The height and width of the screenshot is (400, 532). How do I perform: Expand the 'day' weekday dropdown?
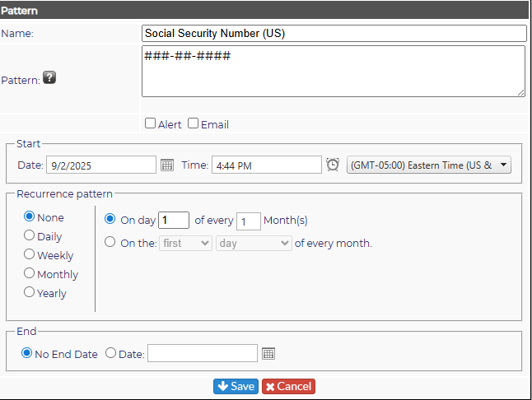click(254, 244)
